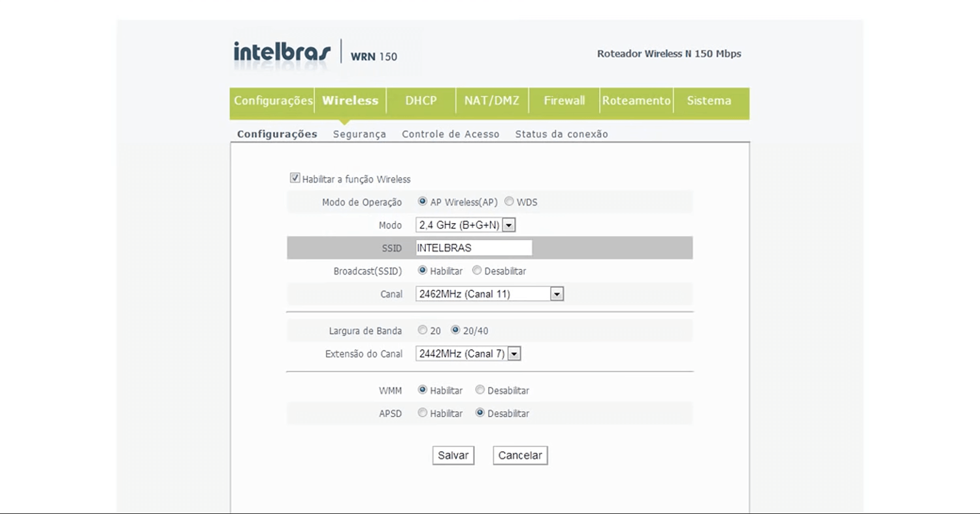View Status da conexão sub-tab
Screen dimensions: 980x514
(x=561, y=134)
